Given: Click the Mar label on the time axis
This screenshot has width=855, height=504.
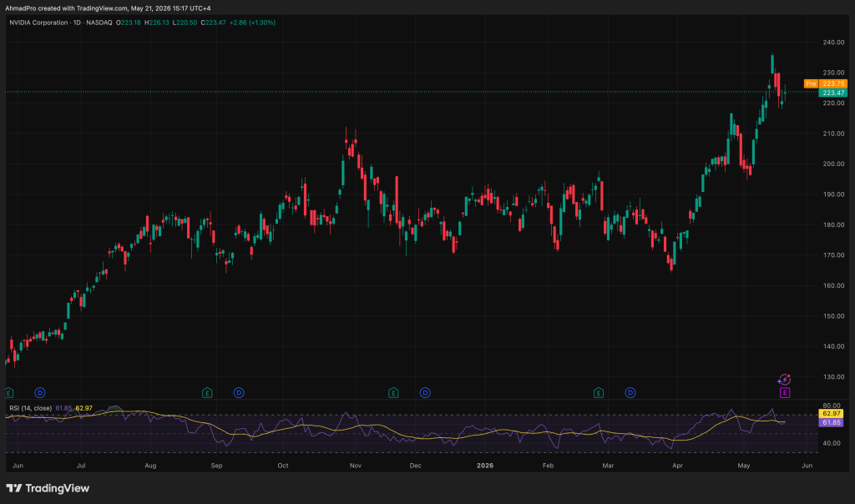Looking at the screenshot, I should point(608,466).
